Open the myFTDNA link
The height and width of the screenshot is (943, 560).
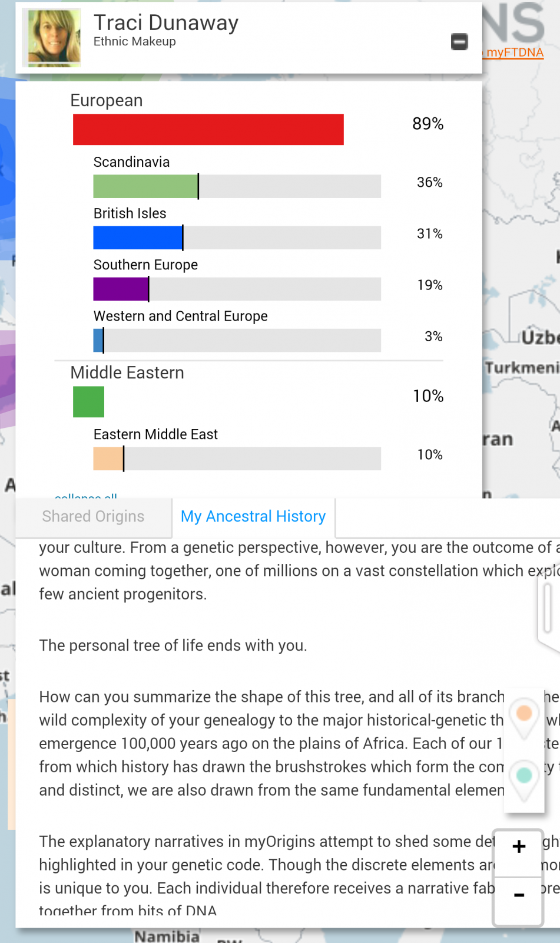tap(515, 52)
